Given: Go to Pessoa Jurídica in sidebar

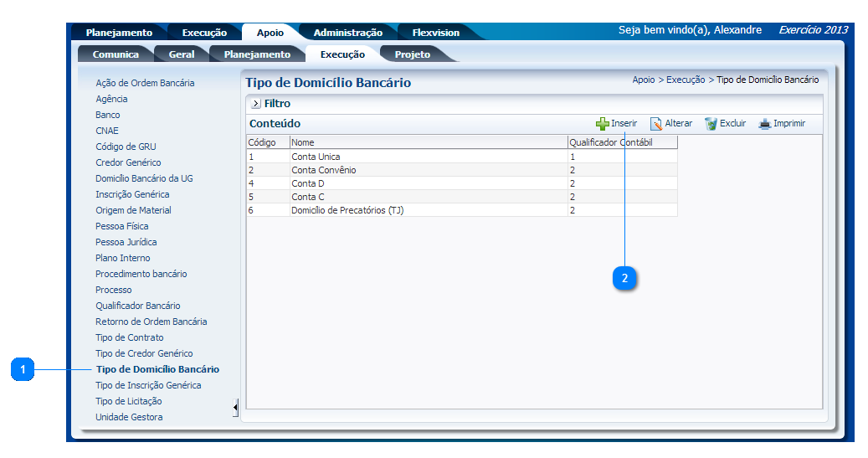Looking at the screenshot, I should point(126,242).
